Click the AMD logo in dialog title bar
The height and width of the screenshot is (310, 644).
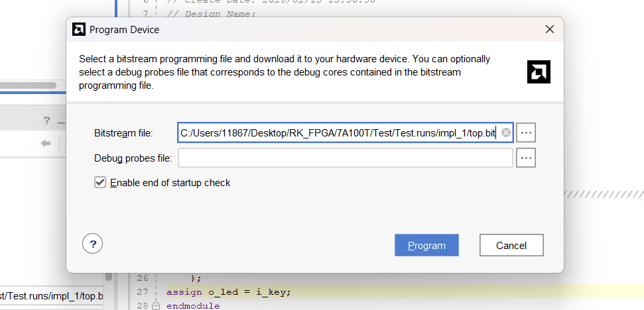78,30
